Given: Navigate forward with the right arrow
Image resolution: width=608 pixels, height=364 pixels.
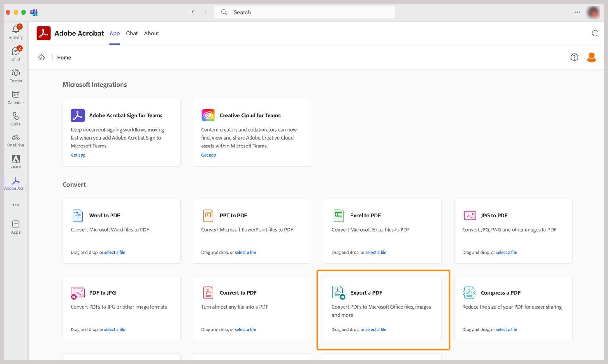Looking at the screenshot, I should click(206, 12).
